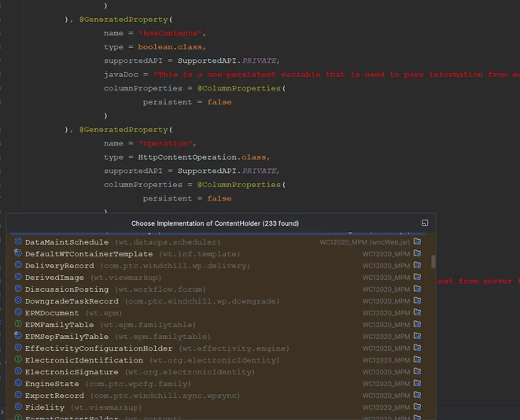Click the implementations list scrollbar thumb
Viewport: 520px width, 420px height.
point(433,262)
